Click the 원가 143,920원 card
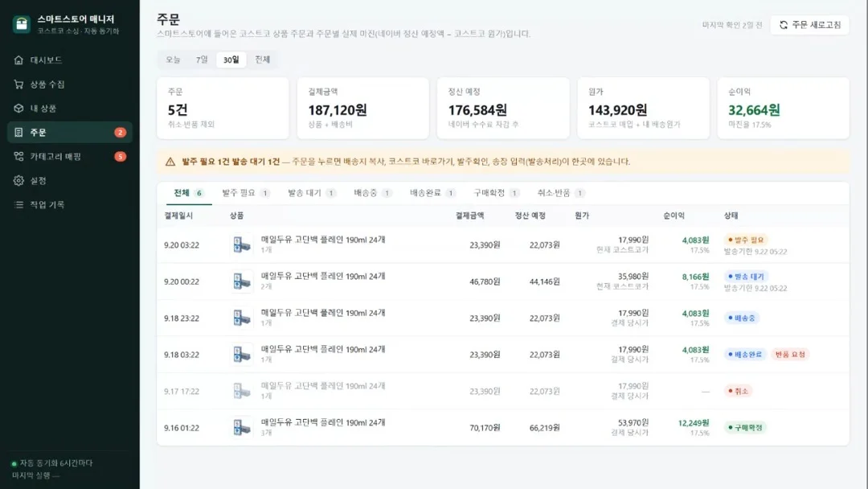Screen dimensions: 868x489 pyautogui.click(x=643, y=108)
